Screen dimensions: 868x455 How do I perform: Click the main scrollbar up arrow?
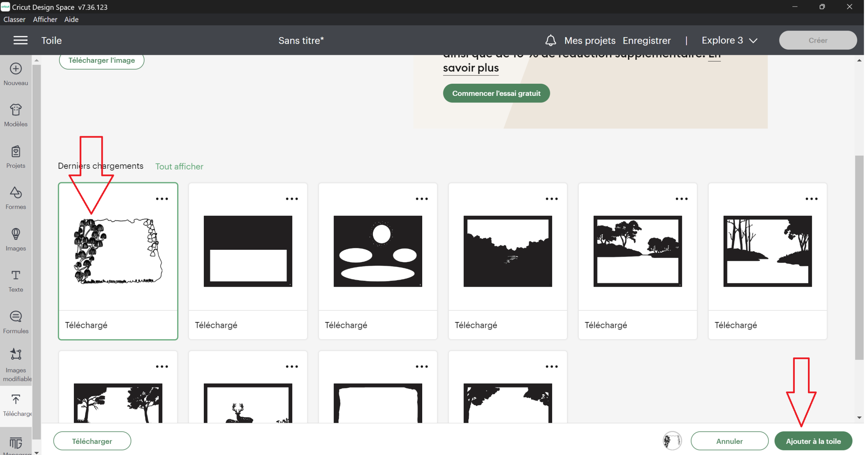[x=859, y=60]
